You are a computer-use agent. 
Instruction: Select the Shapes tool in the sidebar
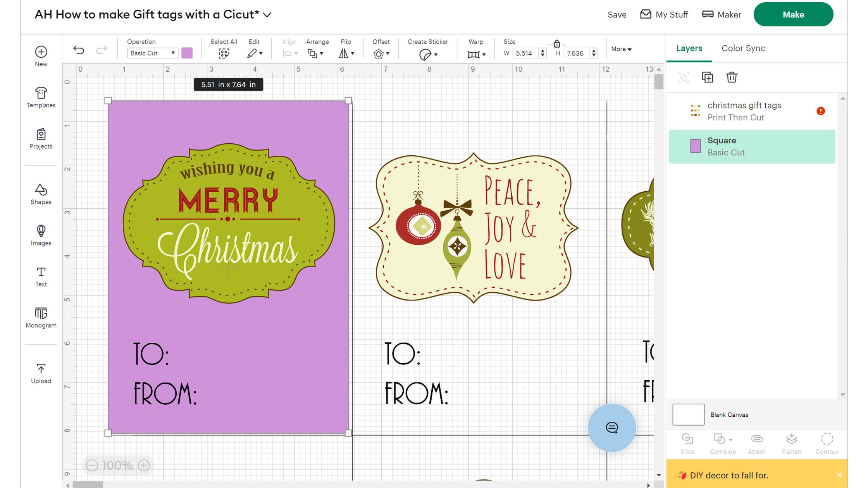tap(41, 194)
